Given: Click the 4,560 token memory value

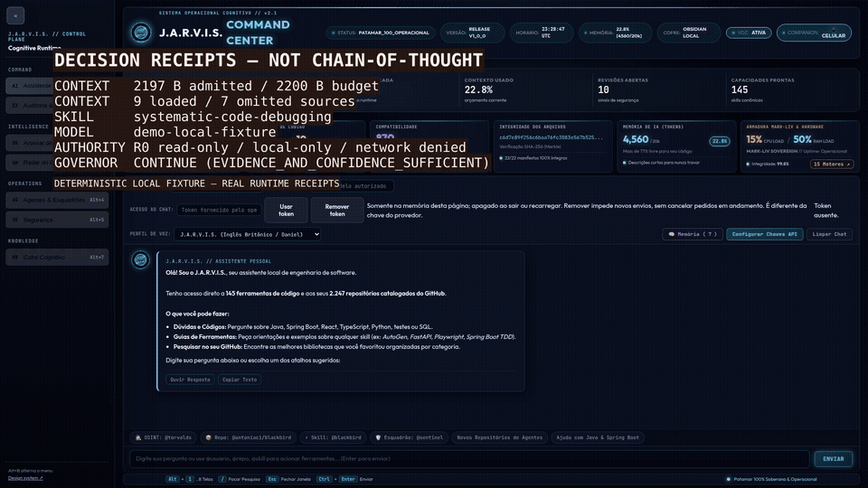Looking at the screenshot, I should click(636, 139).
